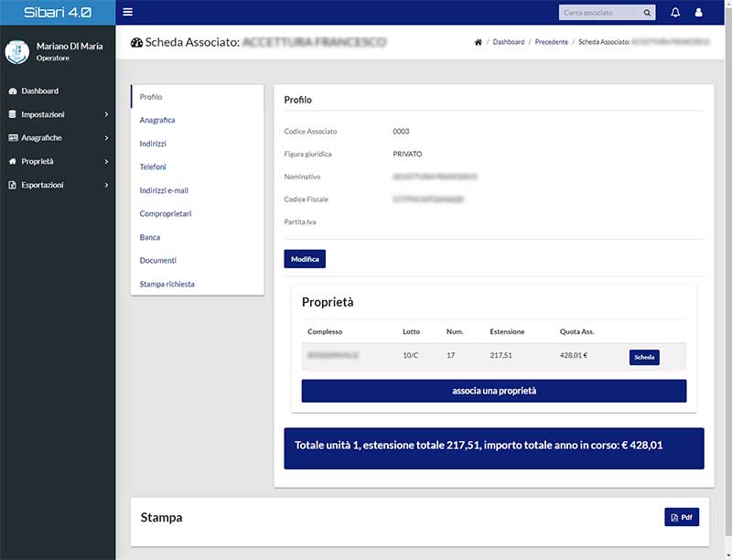Switch to the Banca tab

(x=198, y=237)
